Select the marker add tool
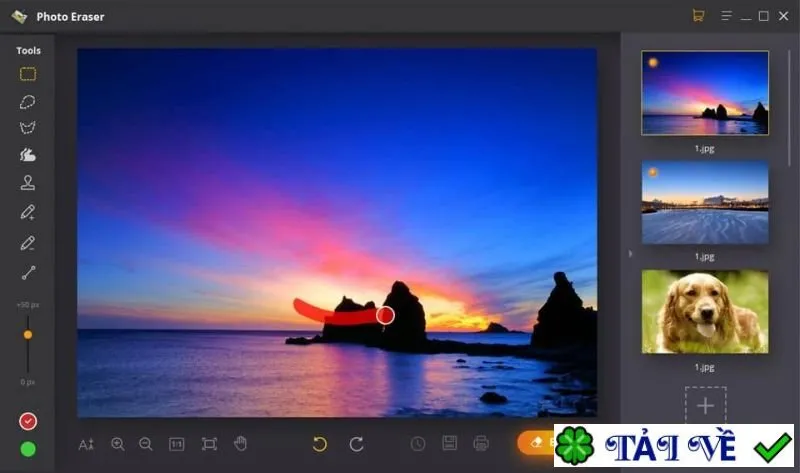Image resolution: width=800 pixels, height=473 pixels. pyautogui.click(x=28, y=212)
